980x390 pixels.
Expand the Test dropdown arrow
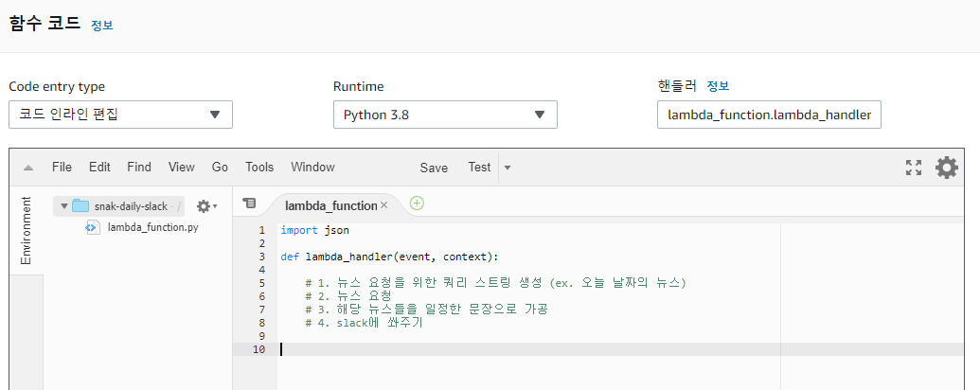pyautogui.click(x=508, y=168)
